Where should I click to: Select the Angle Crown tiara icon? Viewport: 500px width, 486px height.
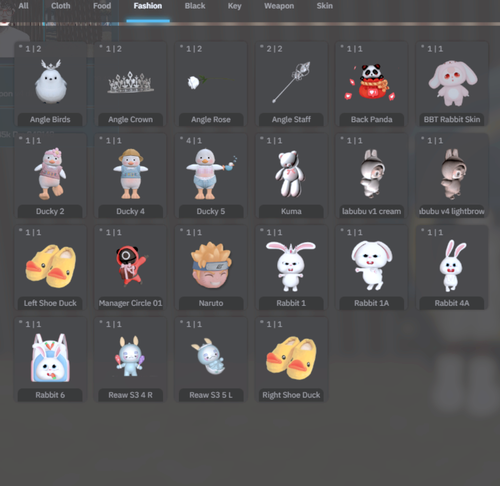[x=130, y=82]
